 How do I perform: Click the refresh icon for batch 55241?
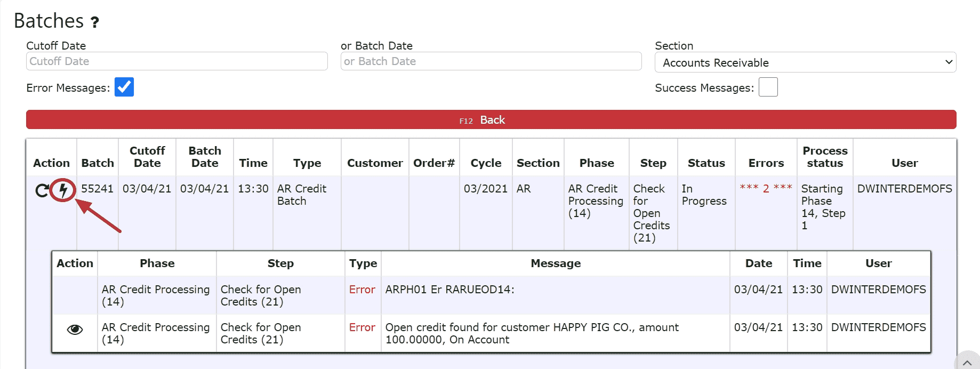42,190
